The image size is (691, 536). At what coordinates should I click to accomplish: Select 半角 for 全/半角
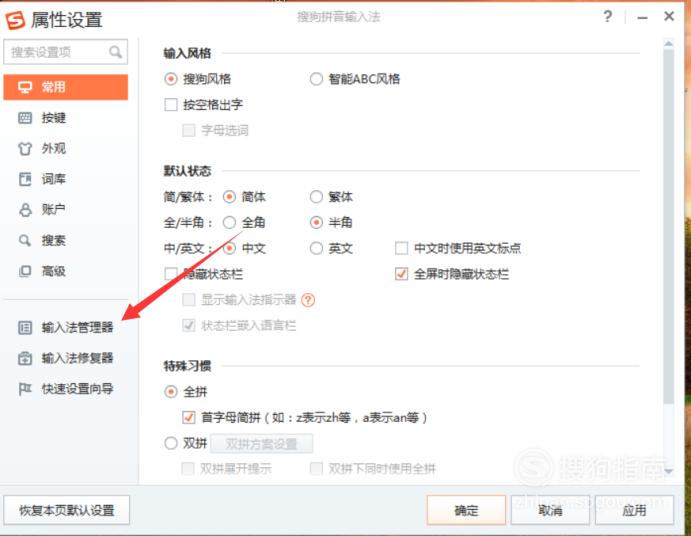(x=316, y=223)
